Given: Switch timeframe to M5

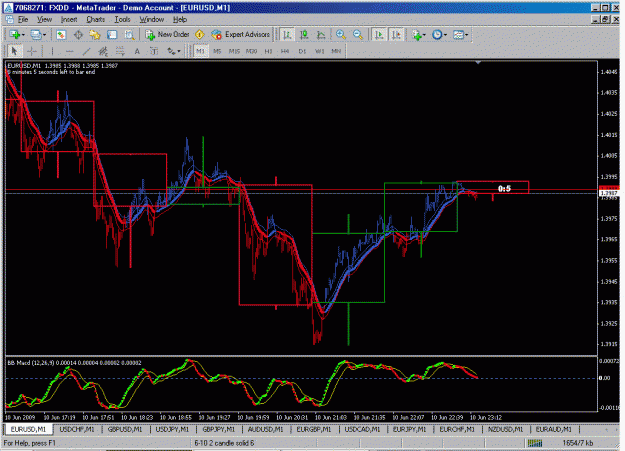Looking at the screenshot, I should [x=217, y=51].
